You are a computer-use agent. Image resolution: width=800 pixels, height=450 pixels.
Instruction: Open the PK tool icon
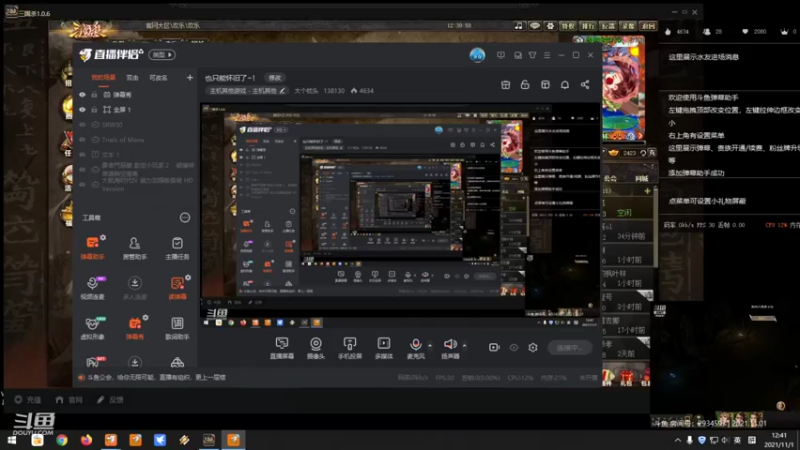92,362
